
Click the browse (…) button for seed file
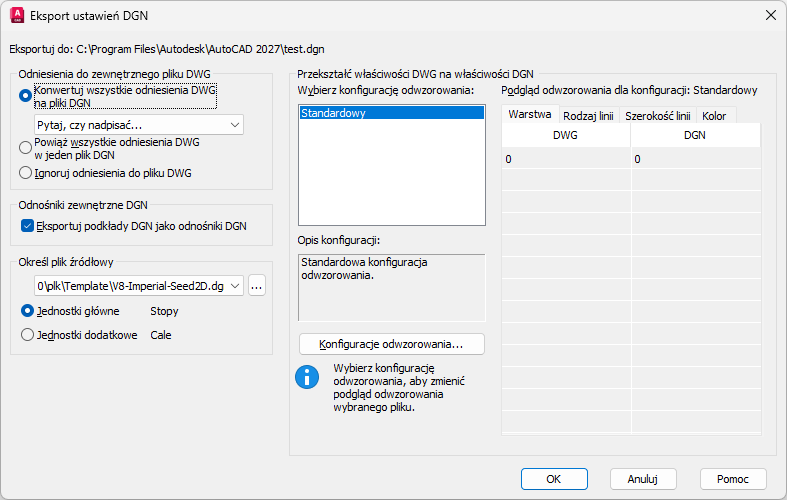coord(257,286)
